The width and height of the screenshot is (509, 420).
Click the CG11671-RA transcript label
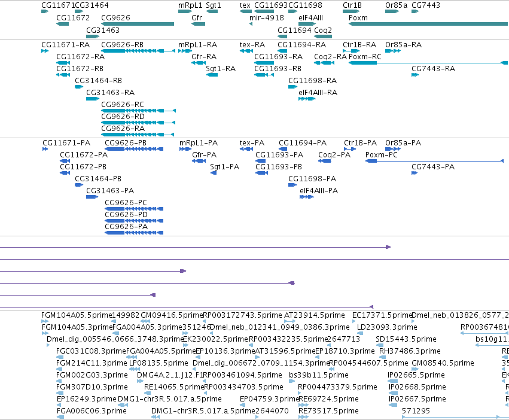66,44
